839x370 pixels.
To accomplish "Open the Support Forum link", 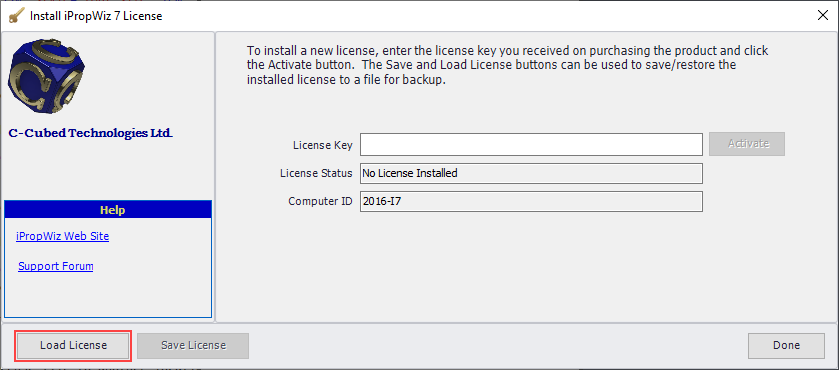I will (56, 266).
